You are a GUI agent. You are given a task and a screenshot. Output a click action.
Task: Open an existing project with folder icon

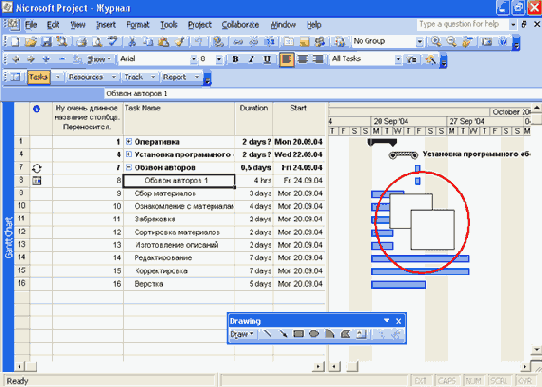click(31, 42)
